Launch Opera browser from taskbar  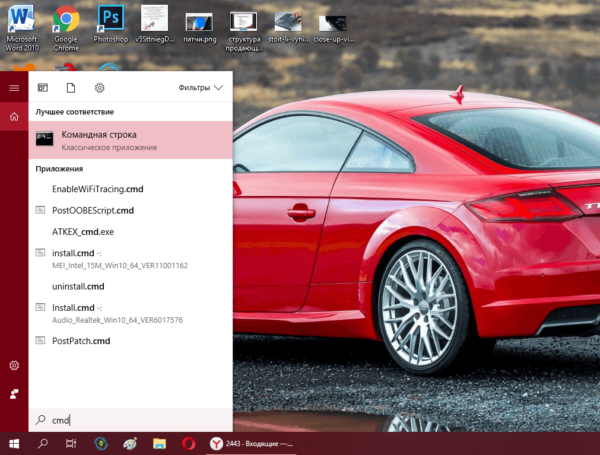click(189, 444)
